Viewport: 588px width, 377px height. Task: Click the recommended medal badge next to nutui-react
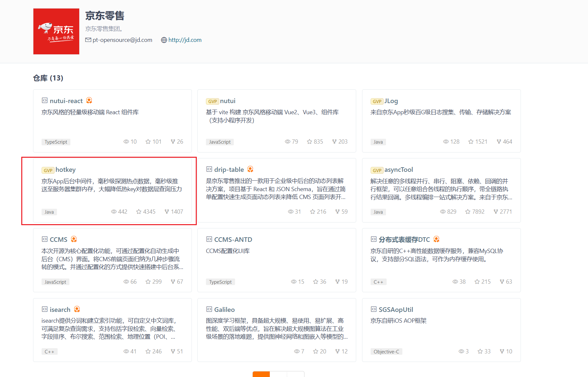coord(89,100)
